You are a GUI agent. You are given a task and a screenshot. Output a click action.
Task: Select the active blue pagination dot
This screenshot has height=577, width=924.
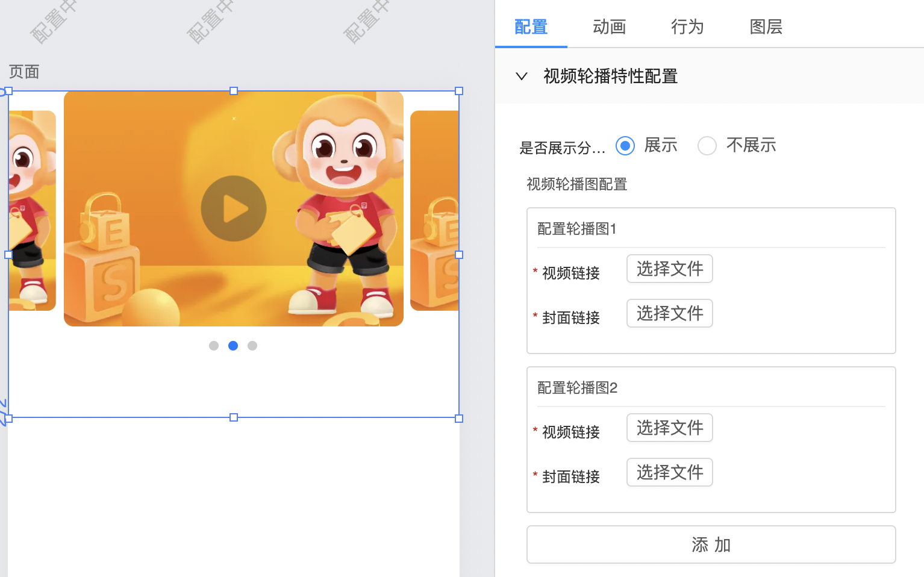[x=233, y=346]
